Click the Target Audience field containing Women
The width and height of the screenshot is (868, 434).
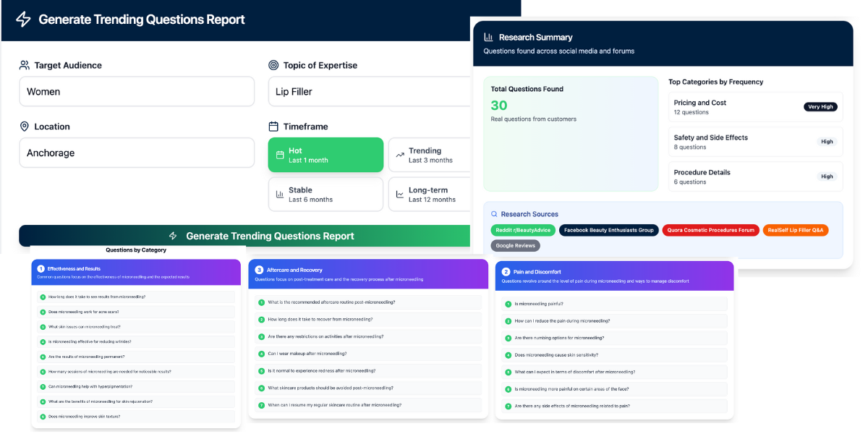137,92
